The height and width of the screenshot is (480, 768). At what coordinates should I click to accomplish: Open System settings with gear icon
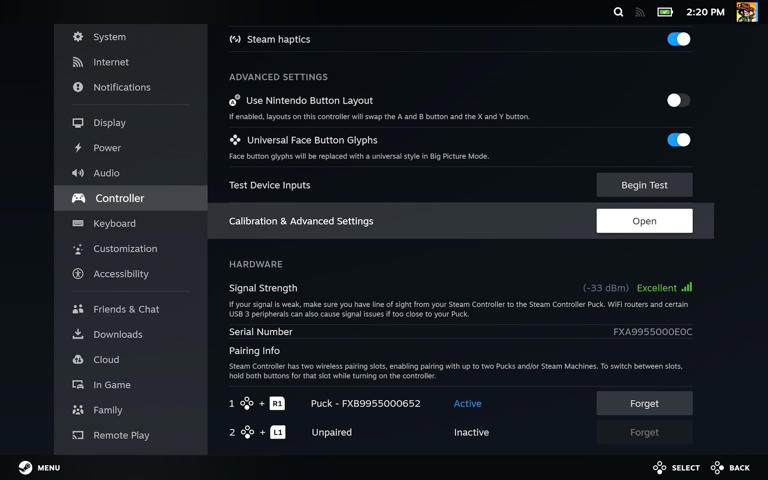(78, 37)
